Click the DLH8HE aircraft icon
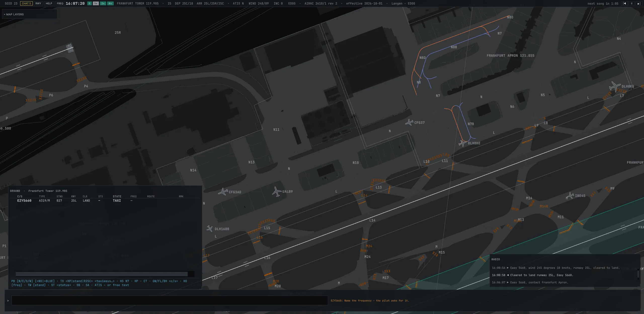The width and height of the screenshot is (644, 314). point(462,143)
